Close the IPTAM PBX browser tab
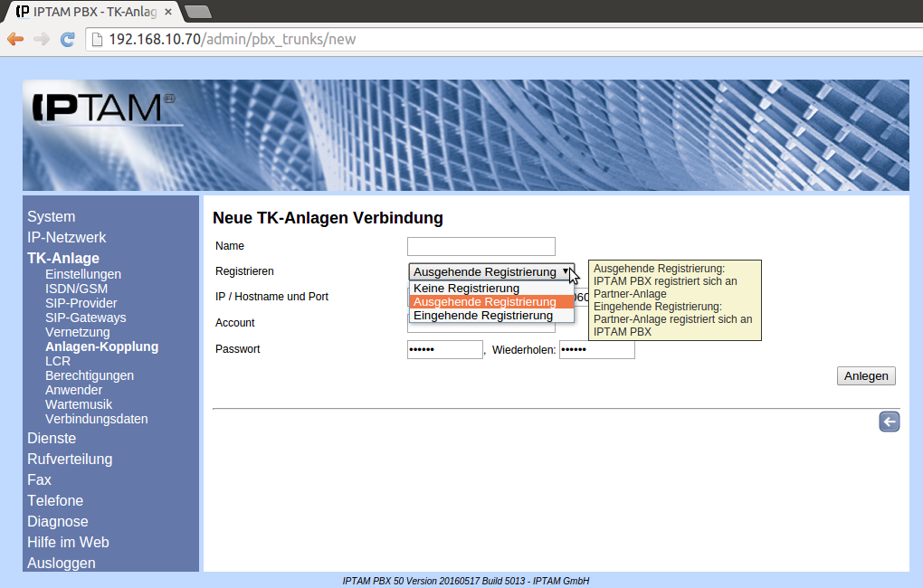Image resolution: width=923 pixels, height=588 pixels. pyautogui.click(x=168, y=12)
